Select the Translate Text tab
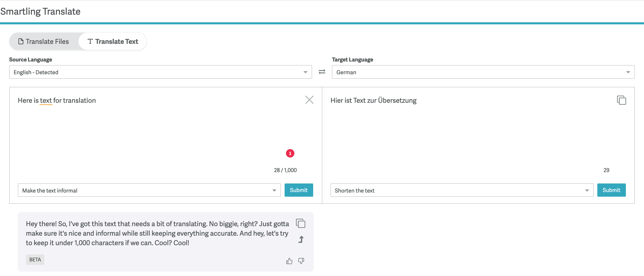The image size is (644, 276). pos(113,42)
